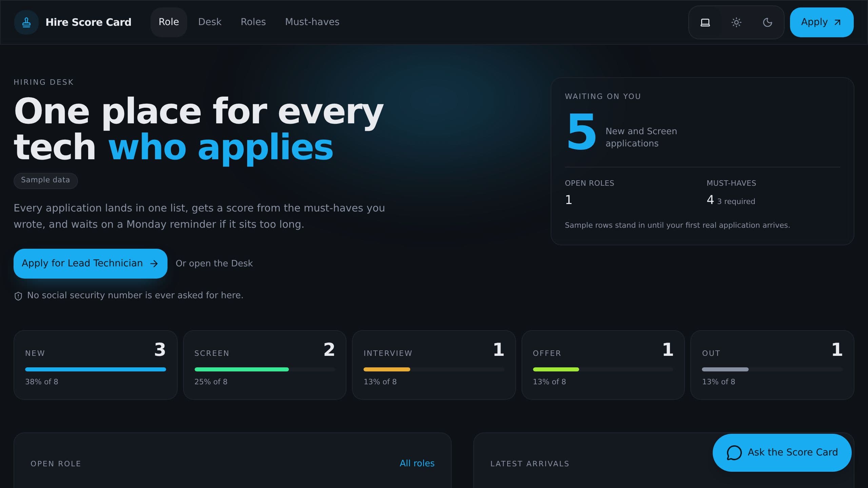Open Ask the Score Card chat

pos(782,453)
